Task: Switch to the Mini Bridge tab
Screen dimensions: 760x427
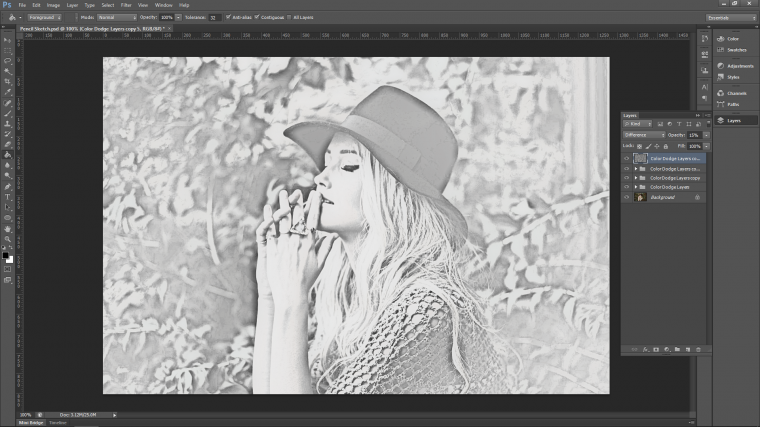Action: (31, 423)
